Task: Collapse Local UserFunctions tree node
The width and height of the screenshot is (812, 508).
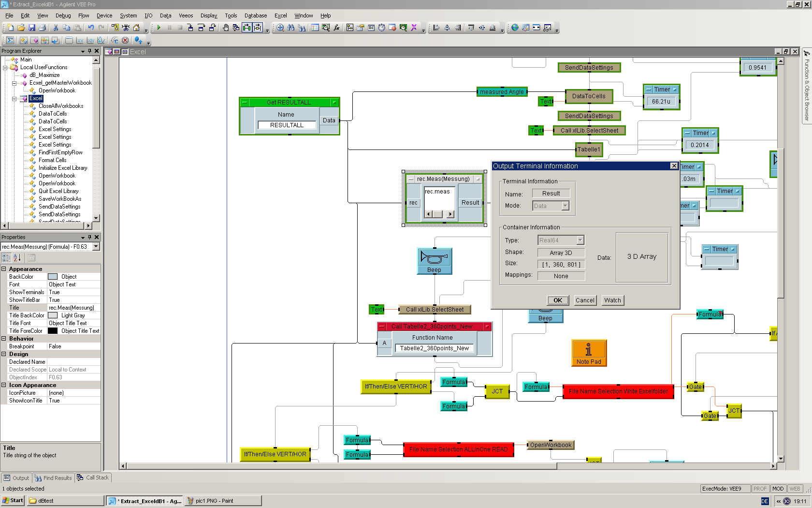Action: 5,68
